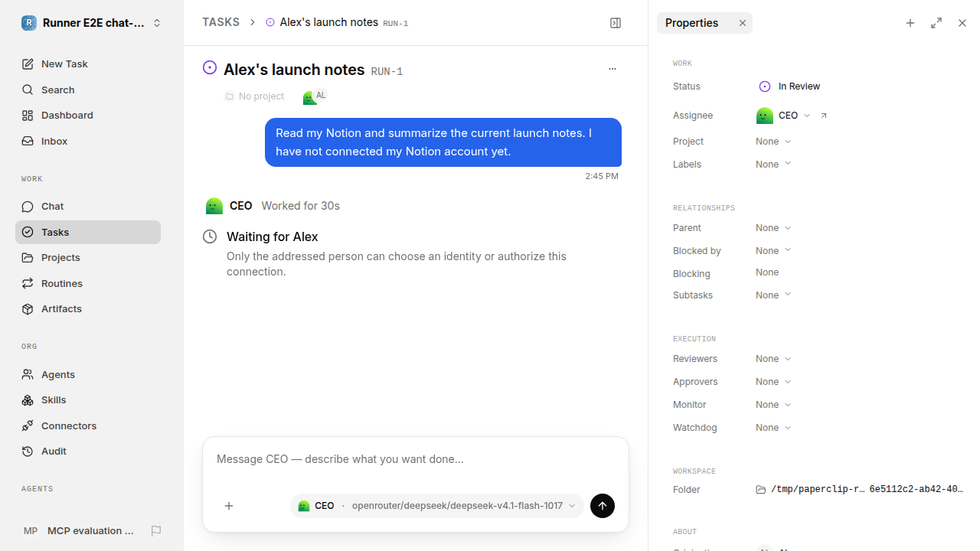
Task: Open the Artifacts section
Action: (x=88, y=309)
